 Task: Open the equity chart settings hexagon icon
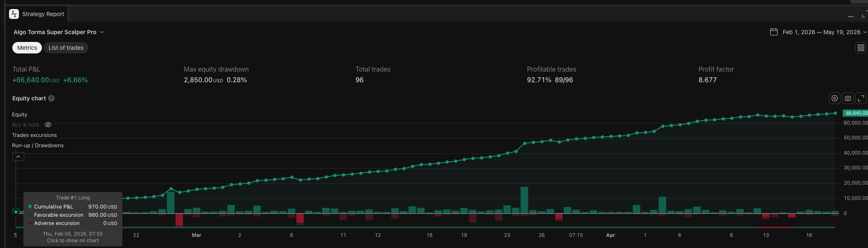[x=834, y=98]
